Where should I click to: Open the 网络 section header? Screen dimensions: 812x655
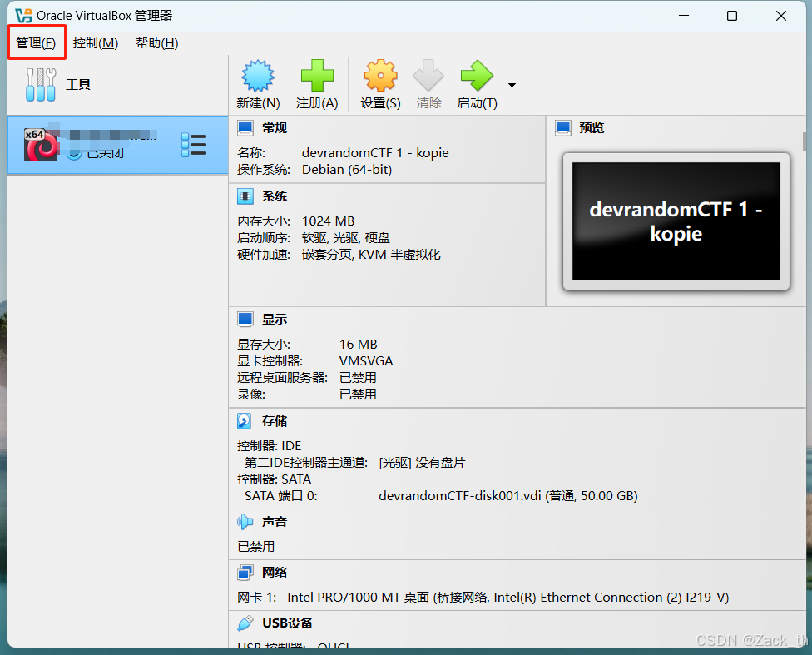pos(275,572)
